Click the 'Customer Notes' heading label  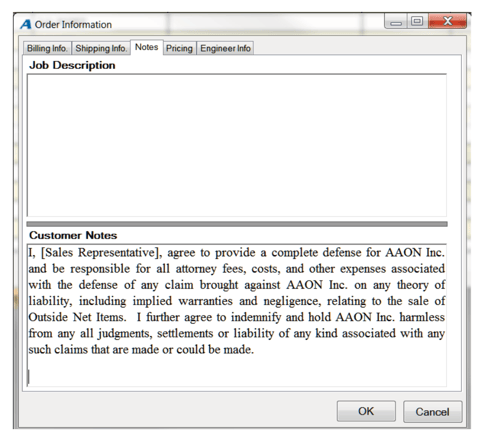tap(73, 235)
